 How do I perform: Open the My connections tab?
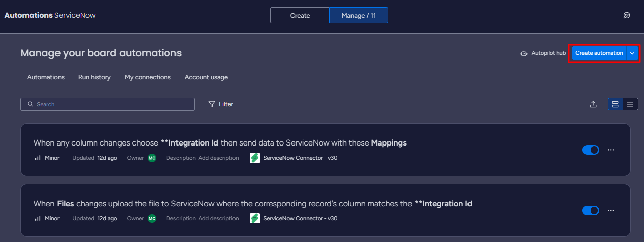[148, 77]
